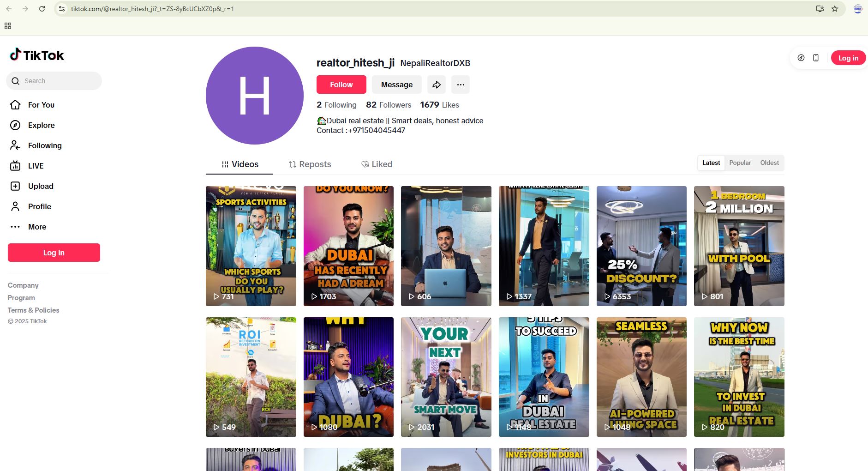This screenshot has width=868, height=471.
Task: Switch to the Liked tab
Action: point(377,164)
